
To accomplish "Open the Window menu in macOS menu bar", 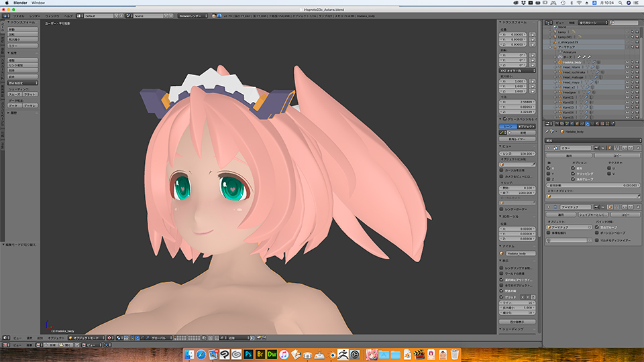I will coord(38,3).
